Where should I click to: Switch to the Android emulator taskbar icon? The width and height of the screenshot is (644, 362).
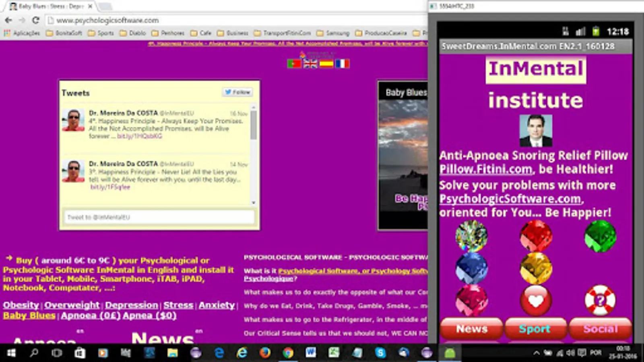coord(450,353)
